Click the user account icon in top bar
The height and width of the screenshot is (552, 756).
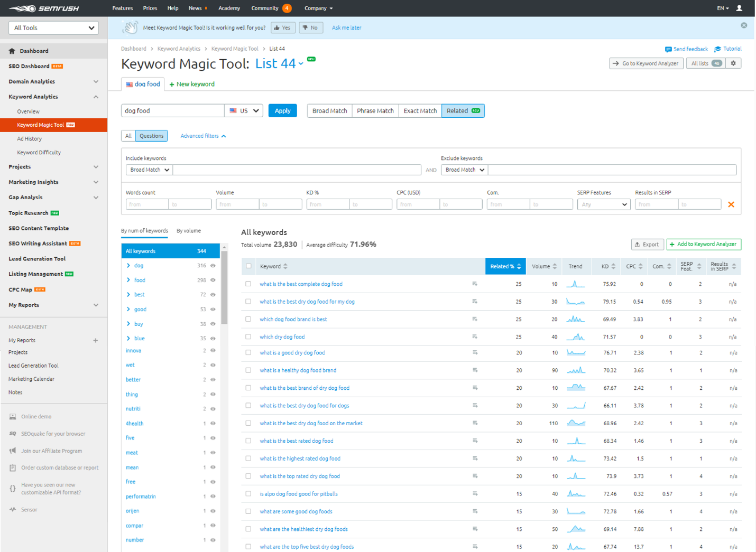[739, 8]
